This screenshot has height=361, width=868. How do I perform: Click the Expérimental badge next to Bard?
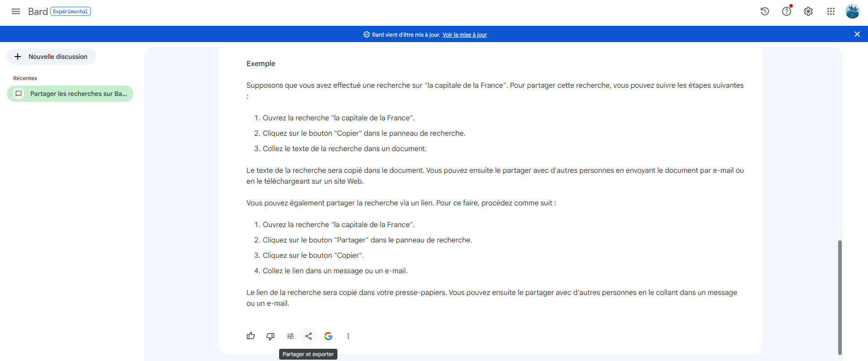[71, 11]
